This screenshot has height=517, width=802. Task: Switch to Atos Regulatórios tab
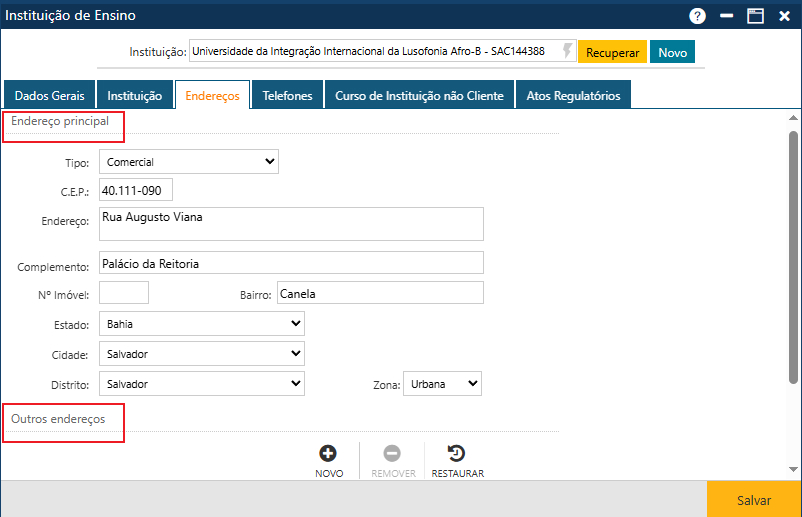click(x=573, y=95)
